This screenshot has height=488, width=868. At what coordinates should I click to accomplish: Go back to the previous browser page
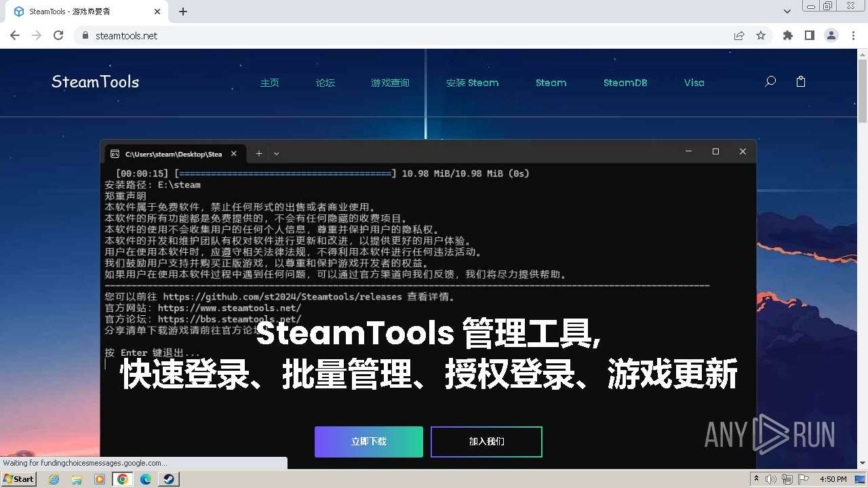click(15, 35)
